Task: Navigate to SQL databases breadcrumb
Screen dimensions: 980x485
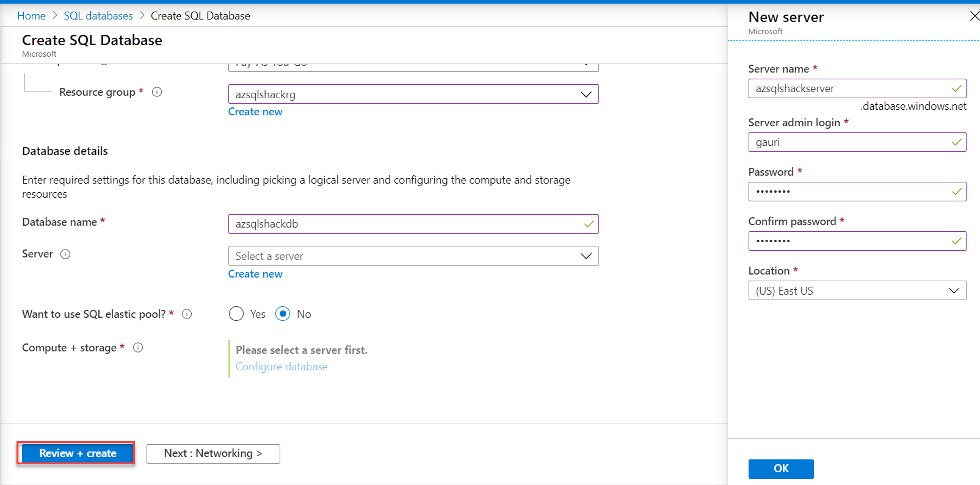Action: click(98, 16)
